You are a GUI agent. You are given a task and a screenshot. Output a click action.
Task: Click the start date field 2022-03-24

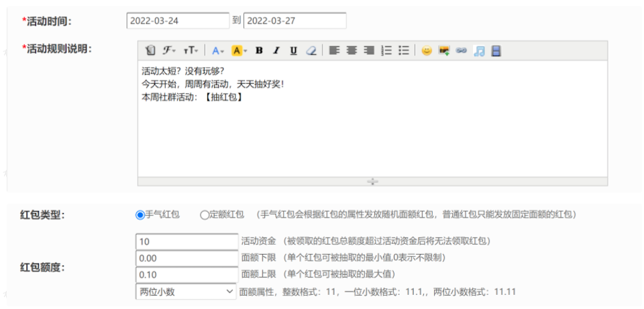(178, 21)
